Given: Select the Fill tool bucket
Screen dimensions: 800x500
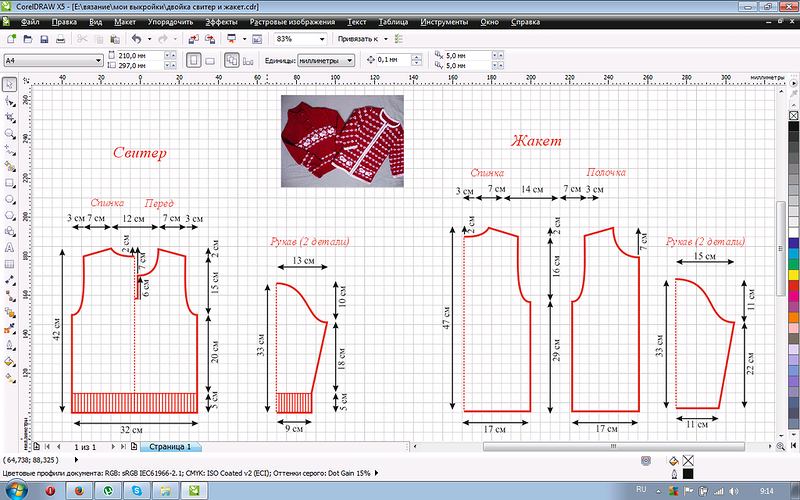Looking at the screenshot, I should [9, 361].
